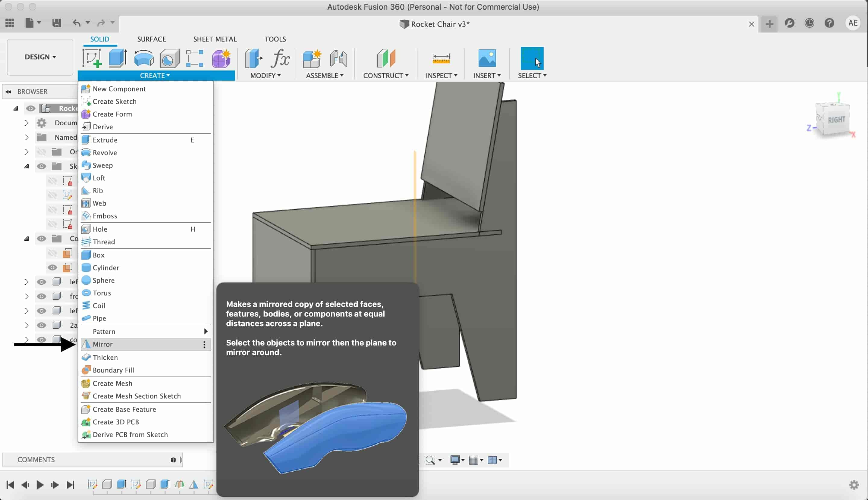Choose Boundary Fill from the Create menu
The image size is (868, 500).
pos(146,370)
